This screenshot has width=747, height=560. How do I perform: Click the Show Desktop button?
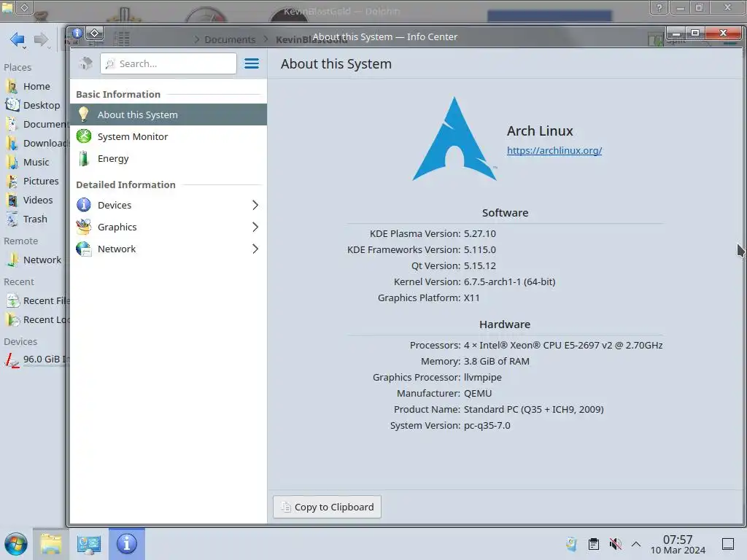728,544
